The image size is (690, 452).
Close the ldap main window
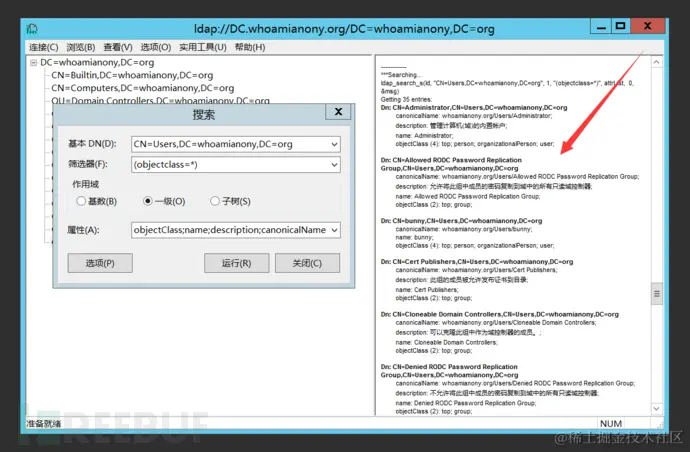click(647, 26)
